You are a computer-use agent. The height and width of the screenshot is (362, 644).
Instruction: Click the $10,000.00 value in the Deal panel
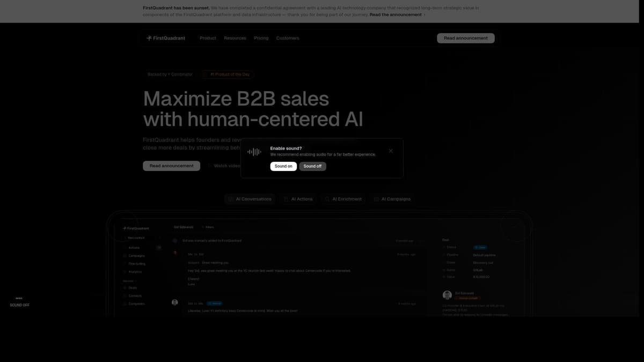pos(481,277)
